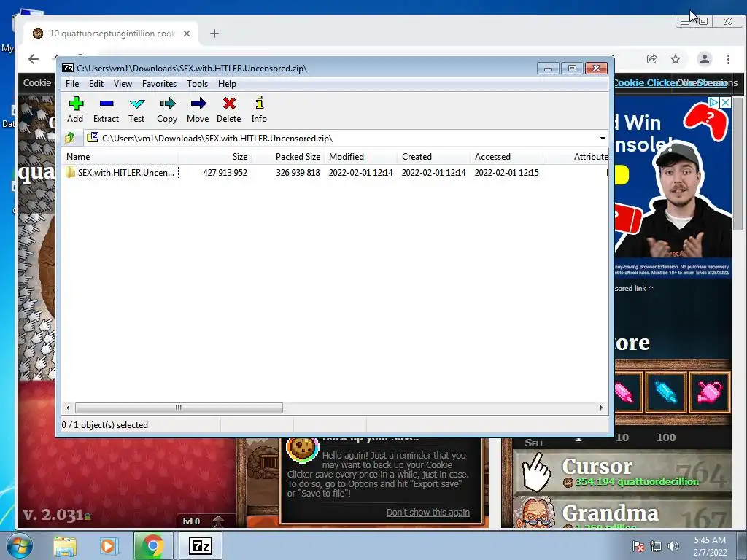Click the Copy toolbar icon
Viewport: 747px width, 560px height.
tap(167, 109)
